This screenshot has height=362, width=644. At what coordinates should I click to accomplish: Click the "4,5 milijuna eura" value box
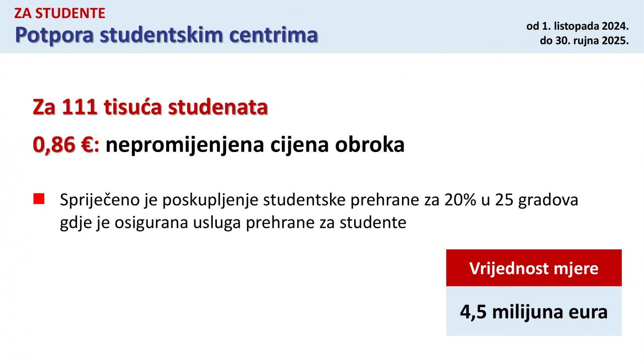534,311
